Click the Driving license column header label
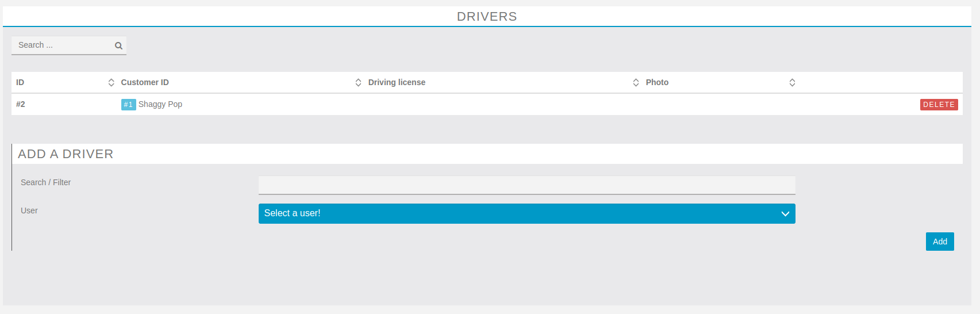980x314 pixels. [397, 82]
